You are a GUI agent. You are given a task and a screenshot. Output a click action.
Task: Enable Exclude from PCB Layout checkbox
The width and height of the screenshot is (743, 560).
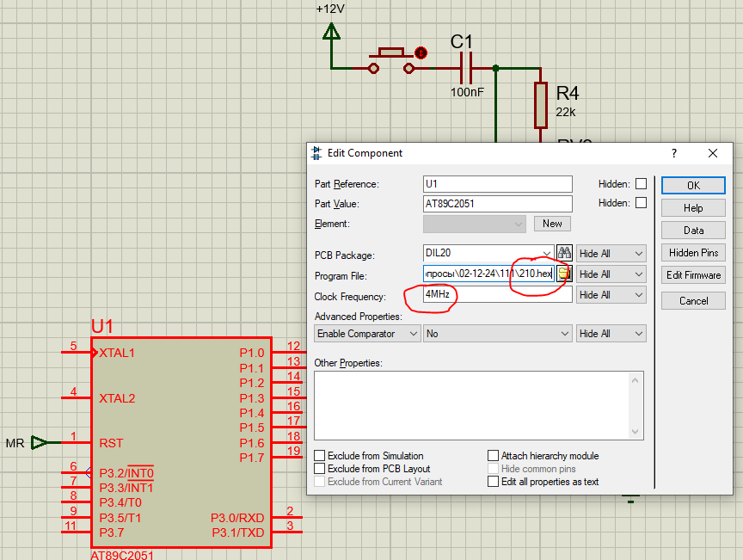(x=320, y=469)
